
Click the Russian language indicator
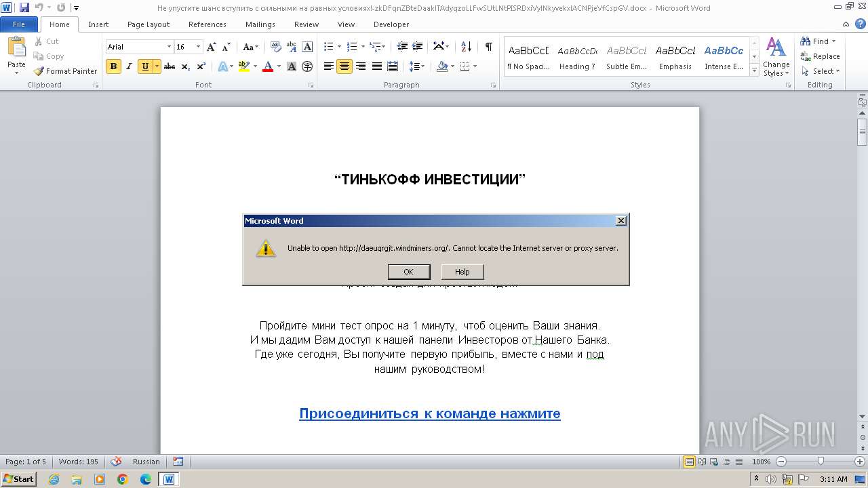click(146, 462)
